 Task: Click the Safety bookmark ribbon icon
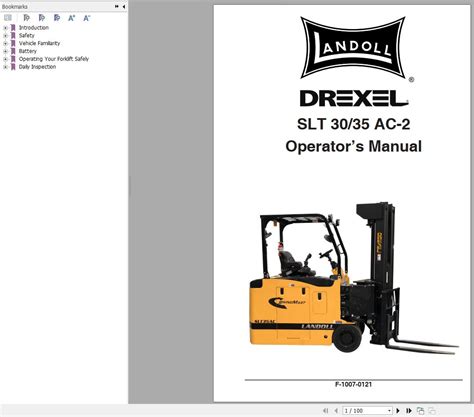(13, 35)
